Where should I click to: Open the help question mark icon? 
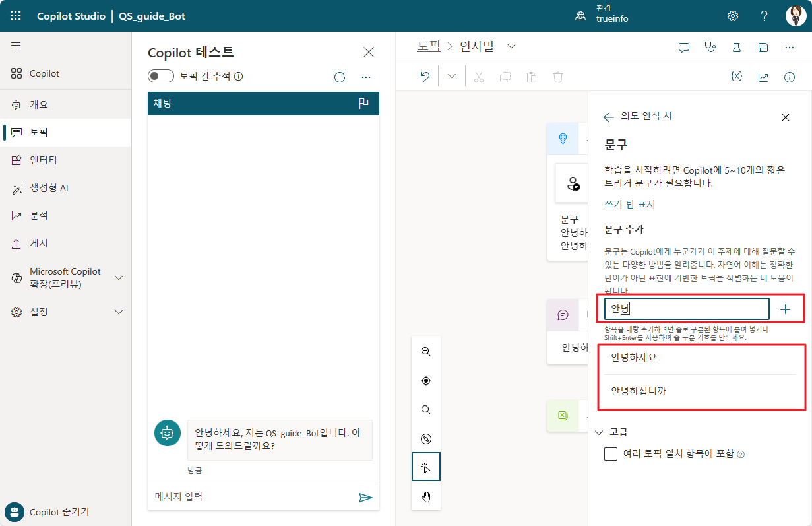[x=765, y=16]
